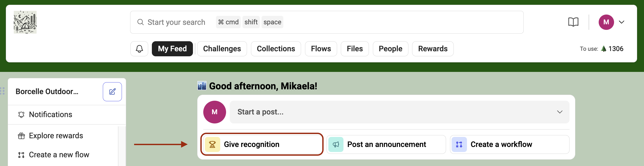Switch to the Challenges tab
644x166 pixels.
pyautogui.click(x=222, y=49)
